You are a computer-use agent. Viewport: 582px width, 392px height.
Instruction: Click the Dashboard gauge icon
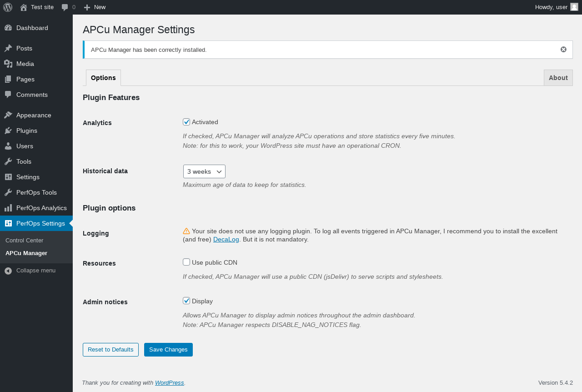tap(8, 28)
